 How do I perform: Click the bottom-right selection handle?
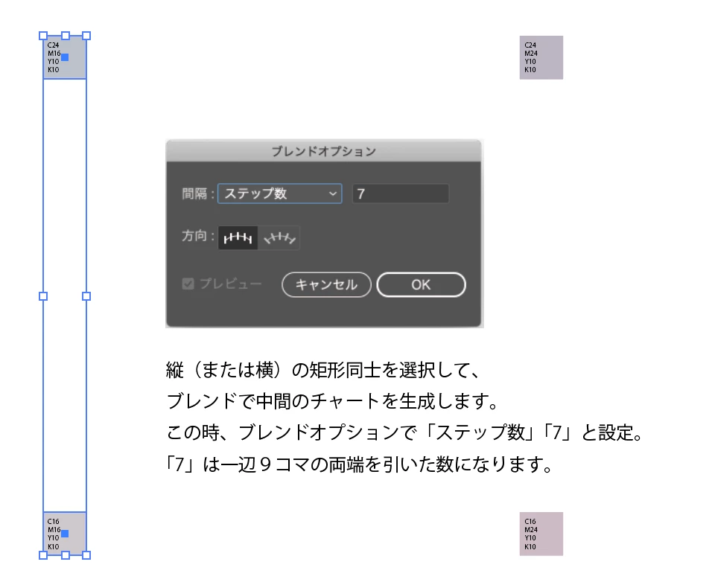[86, 555]
